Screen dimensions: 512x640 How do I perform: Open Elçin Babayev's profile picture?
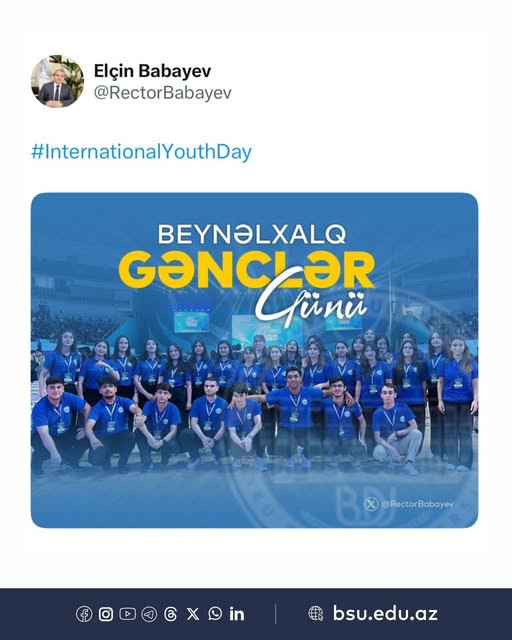[57, 81]
